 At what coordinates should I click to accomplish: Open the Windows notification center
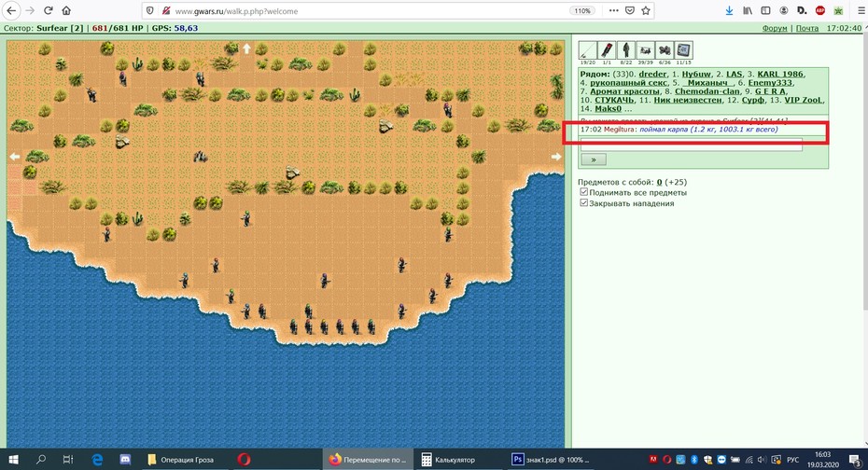(856, 460)
